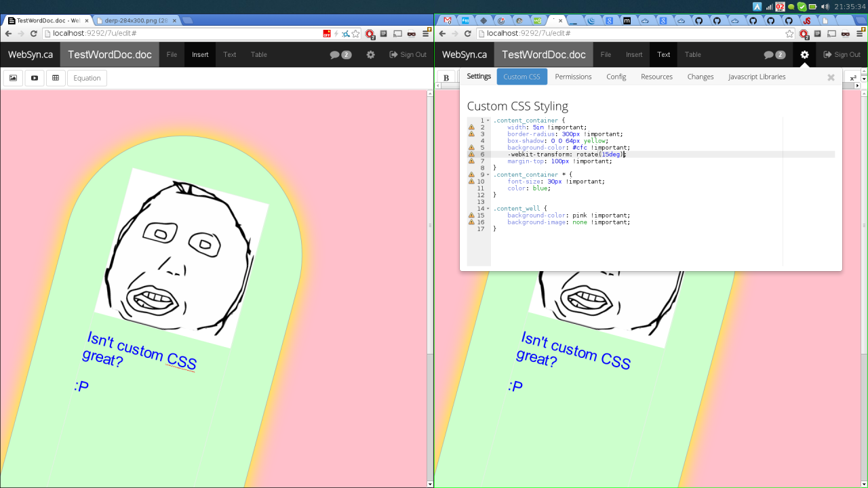
Task: Click the cast icon in left browser
Action: coord(398,33)
